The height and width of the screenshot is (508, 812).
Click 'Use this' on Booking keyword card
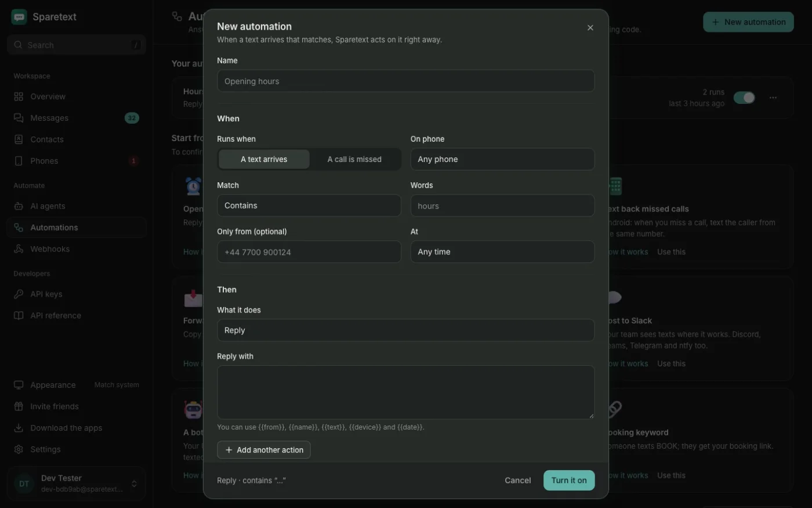(x=671, y=475)
